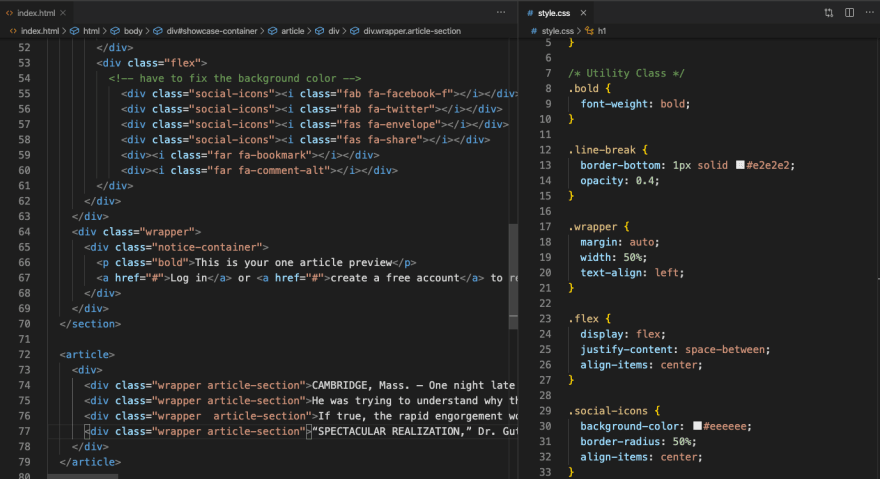Click 'display: flex' declaration on line 24
This screenshot has width=880, height=479.
[623, 334]
